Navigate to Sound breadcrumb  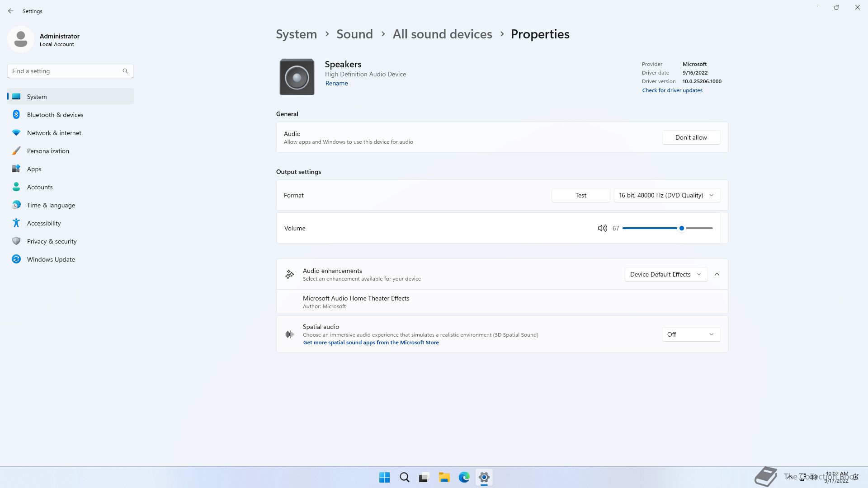(354, 34)
